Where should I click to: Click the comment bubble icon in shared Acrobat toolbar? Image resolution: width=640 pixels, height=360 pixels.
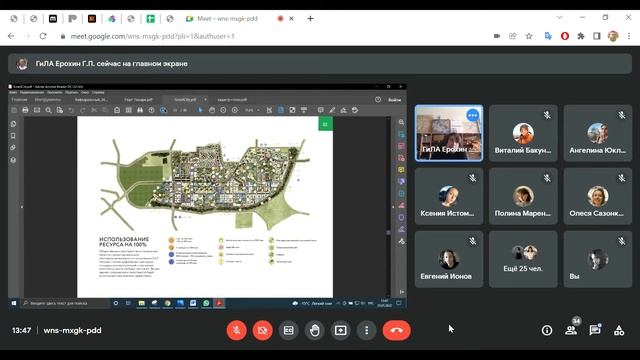[x=321, y=110]
